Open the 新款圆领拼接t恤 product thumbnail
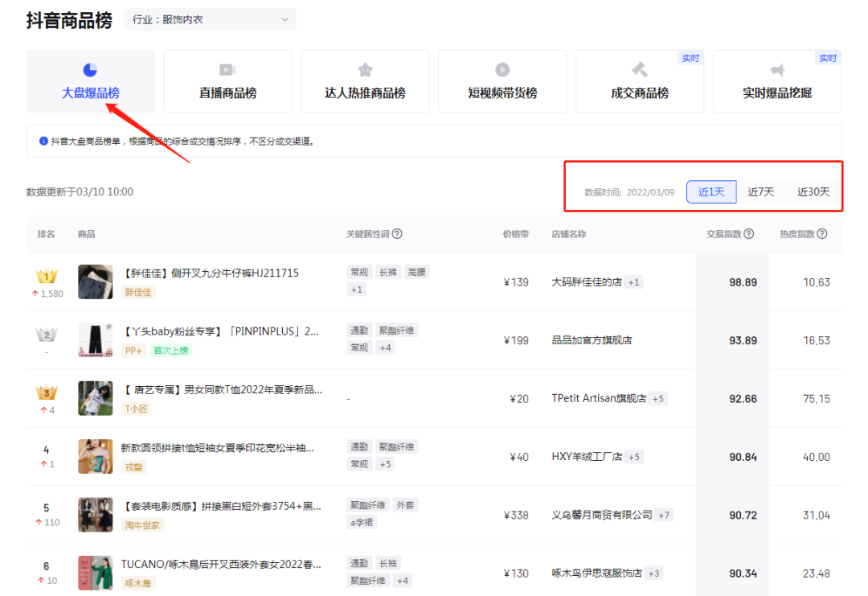 (95, 456)
